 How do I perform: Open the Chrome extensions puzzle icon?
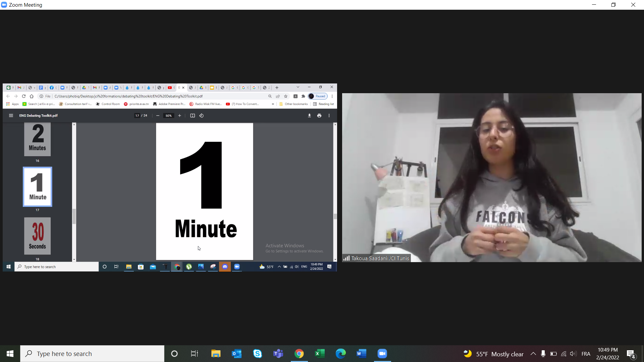click(x=303, y=96)
